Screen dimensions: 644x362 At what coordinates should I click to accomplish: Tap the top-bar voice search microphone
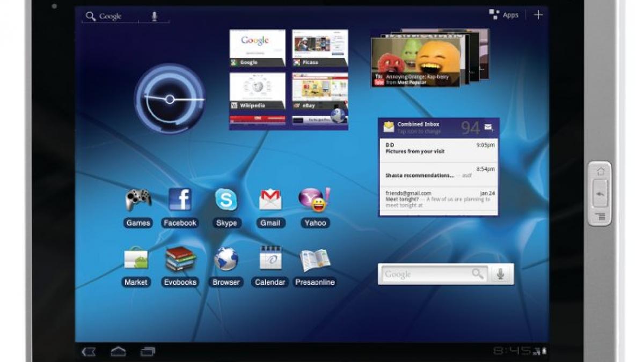point(155,17)
